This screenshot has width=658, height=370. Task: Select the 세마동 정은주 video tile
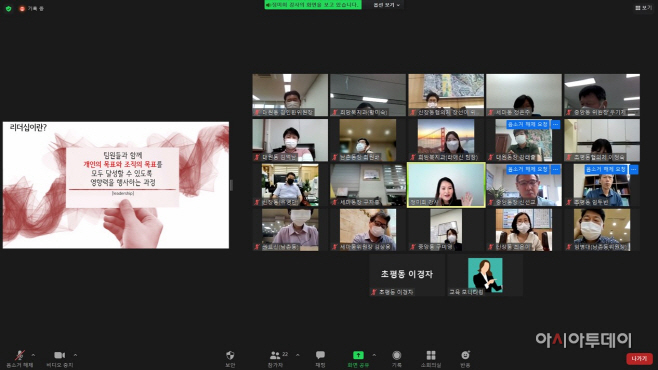click(524, 95)
